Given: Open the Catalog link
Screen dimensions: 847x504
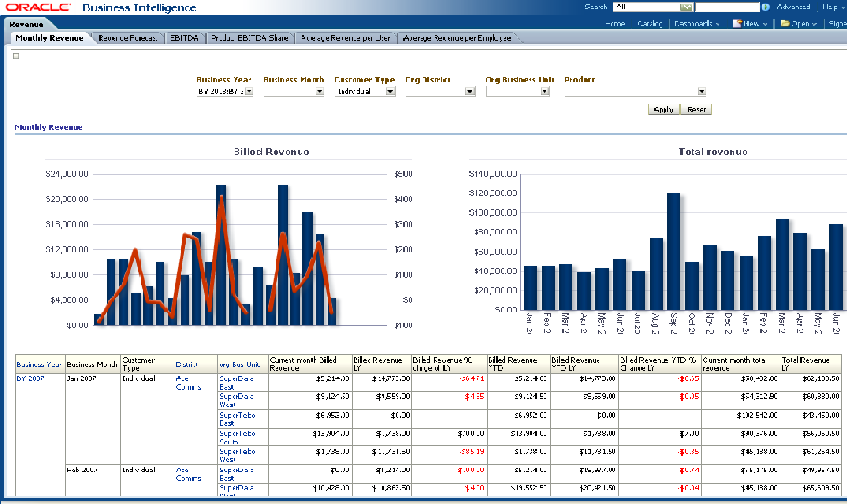Looking at the screenshot, I should 650,24.
